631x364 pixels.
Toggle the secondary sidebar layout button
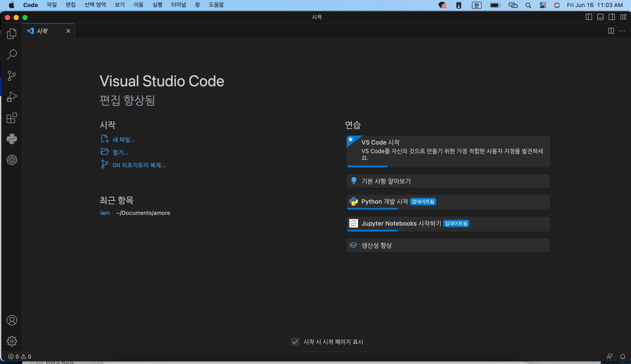tap(612, 17)
